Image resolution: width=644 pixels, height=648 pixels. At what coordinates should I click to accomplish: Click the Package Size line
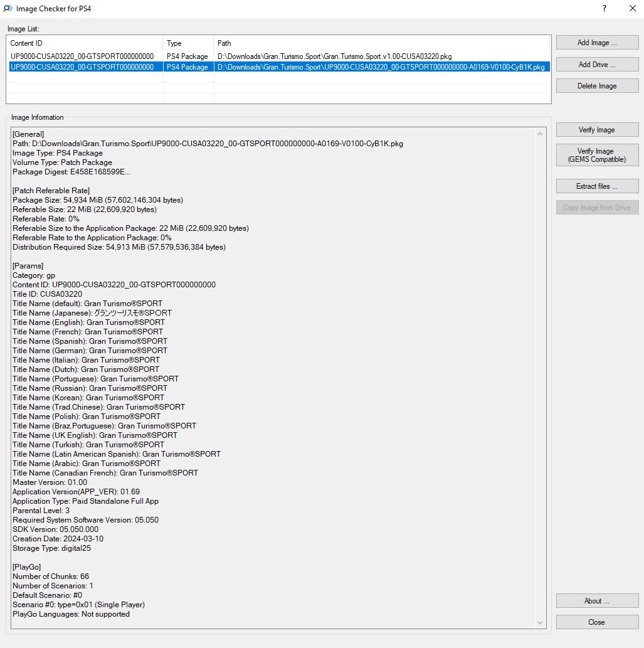[x=97, y=200]
